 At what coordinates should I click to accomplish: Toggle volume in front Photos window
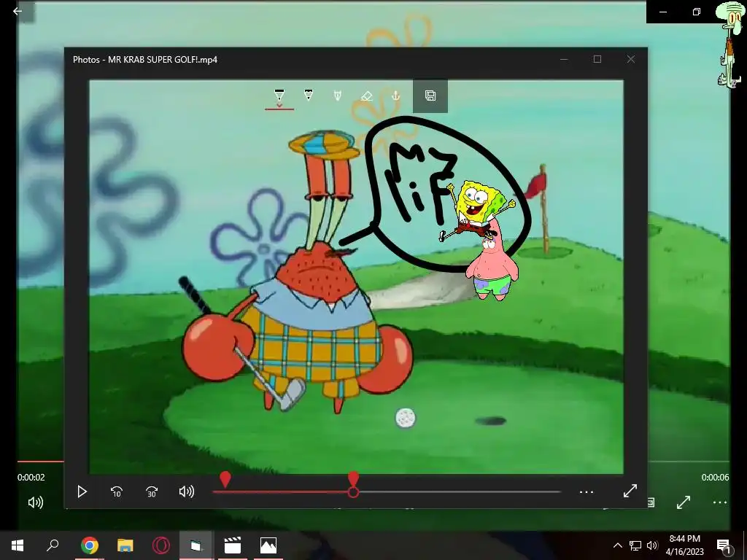186,491
